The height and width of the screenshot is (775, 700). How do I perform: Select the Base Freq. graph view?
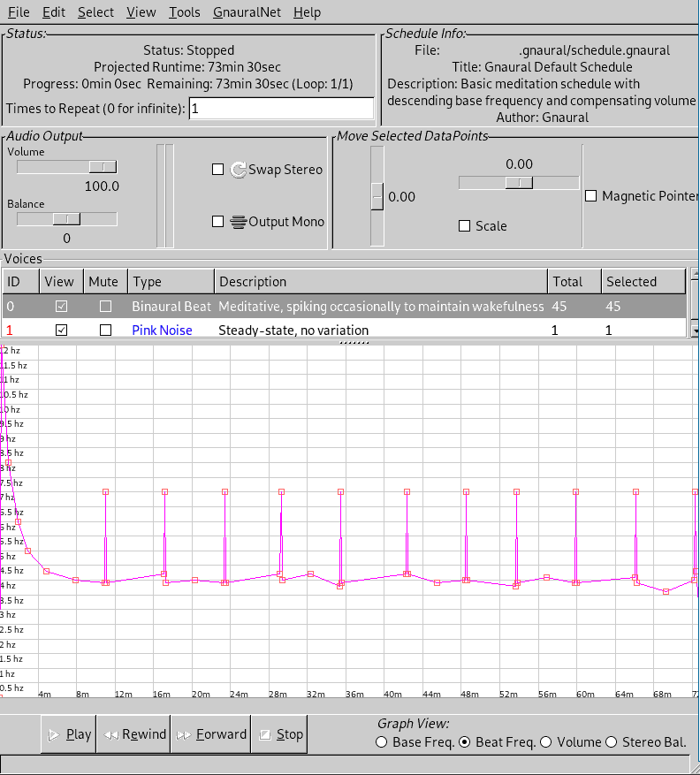[382, 742]
